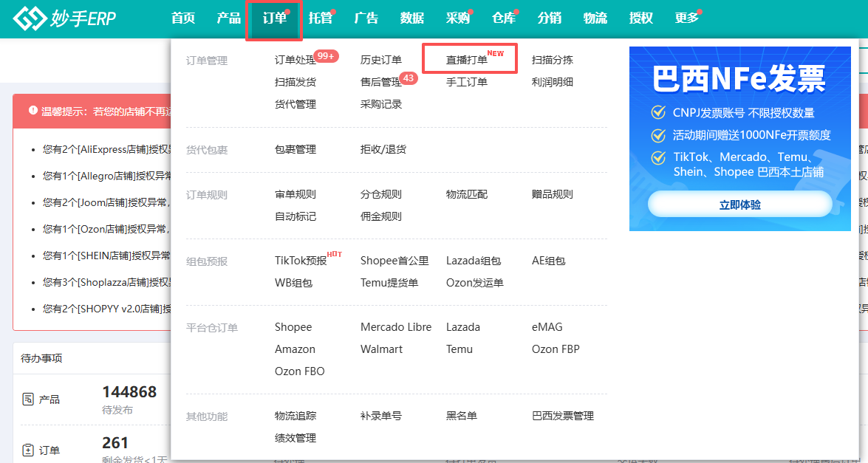Click the Ozon店铺 授权异常 notice
This screenshot has height=463, width=868.
coord(106,228)
